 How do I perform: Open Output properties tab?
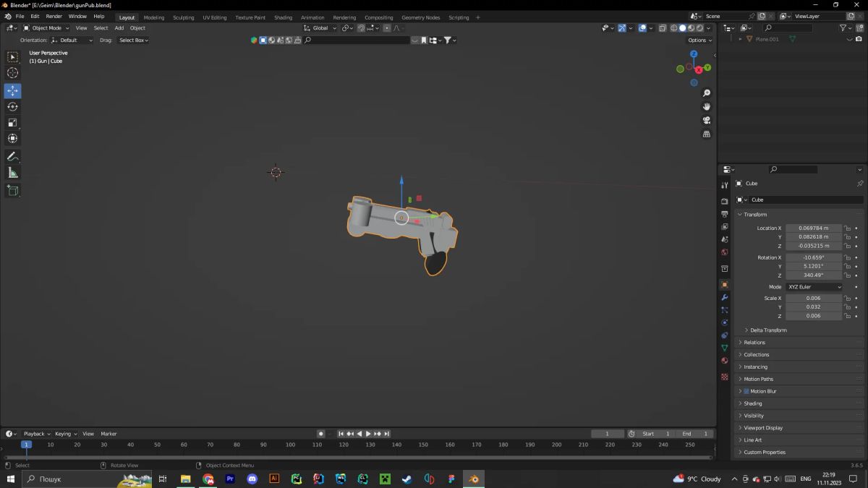point(724,214)
